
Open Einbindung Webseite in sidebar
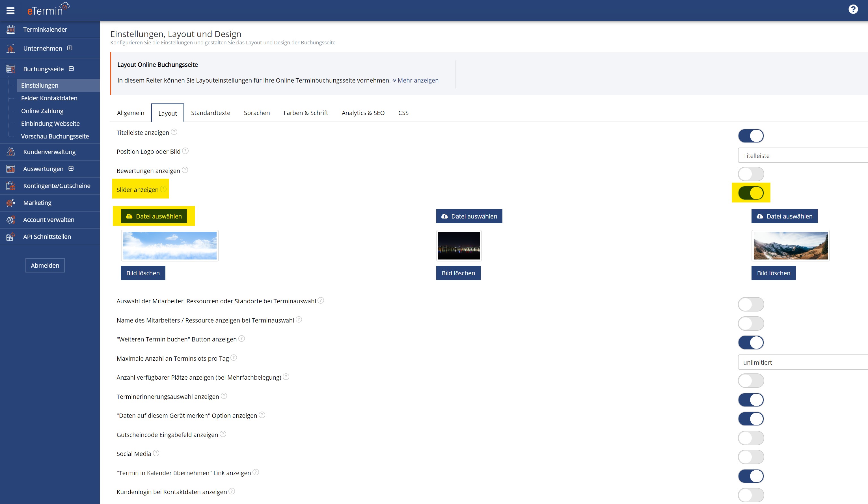50,124
